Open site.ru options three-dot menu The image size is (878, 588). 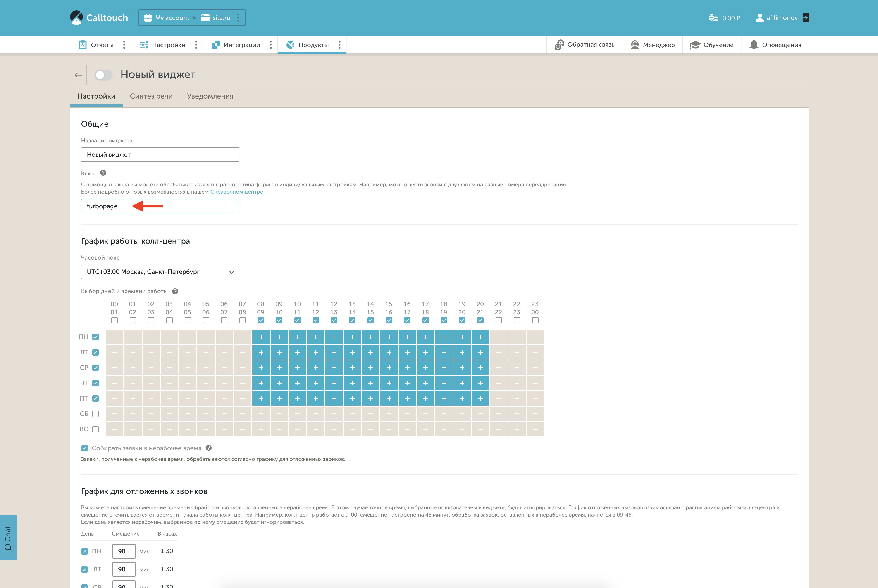(x=238, y=18)
